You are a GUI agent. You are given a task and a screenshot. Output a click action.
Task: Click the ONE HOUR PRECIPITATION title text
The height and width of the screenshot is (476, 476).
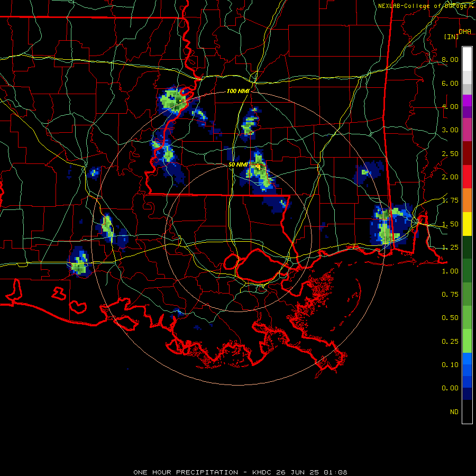[186, 472]
